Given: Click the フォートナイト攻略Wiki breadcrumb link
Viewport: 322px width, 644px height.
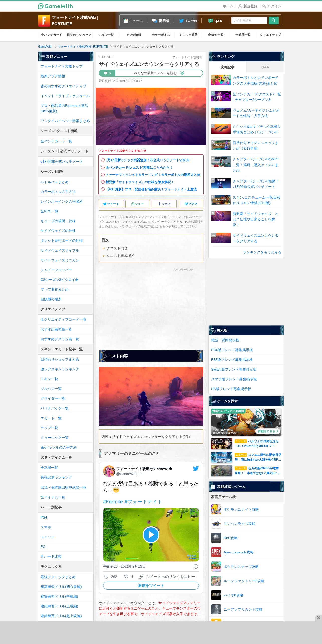Looking at the screenshot, I should point(83,47).
